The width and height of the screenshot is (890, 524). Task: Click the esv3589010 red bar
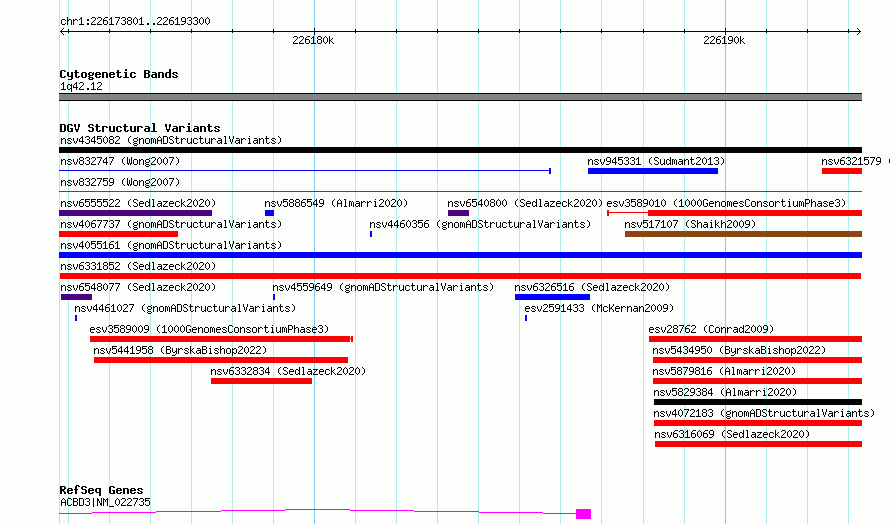(755, 213)
